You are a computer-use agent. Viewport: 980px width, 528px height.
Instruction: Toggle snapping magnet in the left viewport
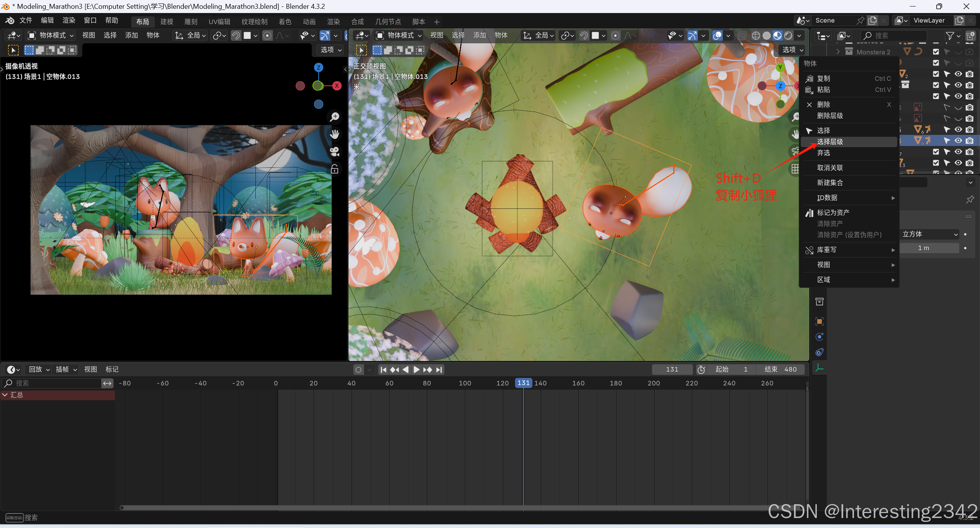236,36
